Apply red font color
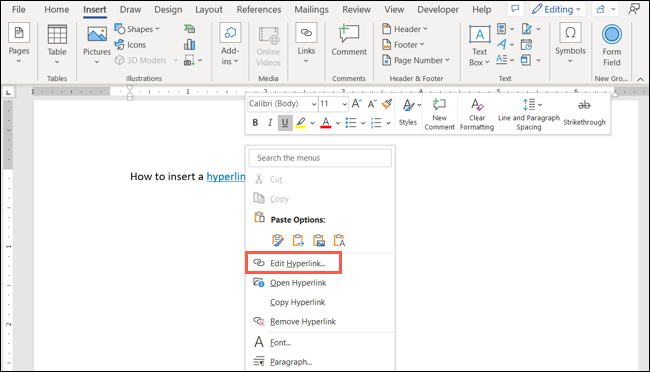 tap(326, 123)
